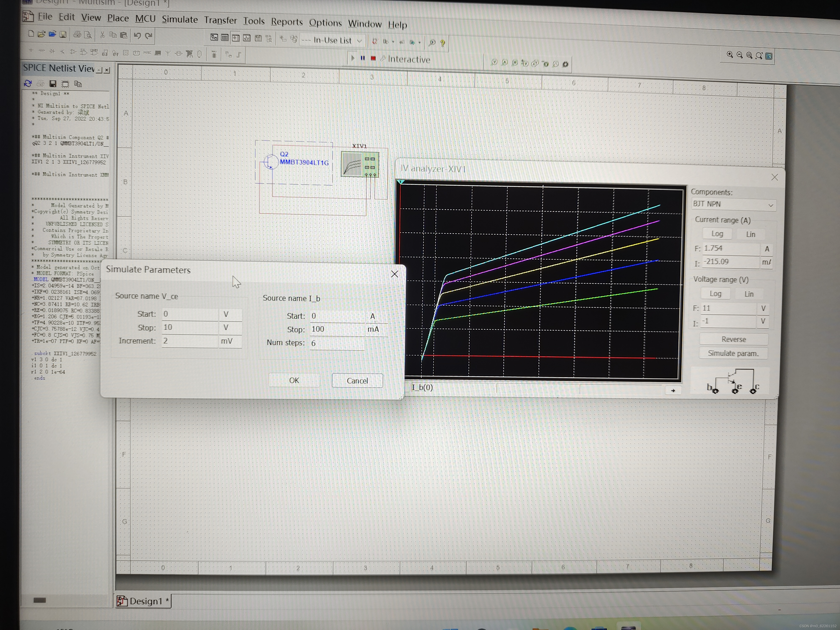Select the Transistor component icon
Screen dimensions: 840x630
click(63, 52)
